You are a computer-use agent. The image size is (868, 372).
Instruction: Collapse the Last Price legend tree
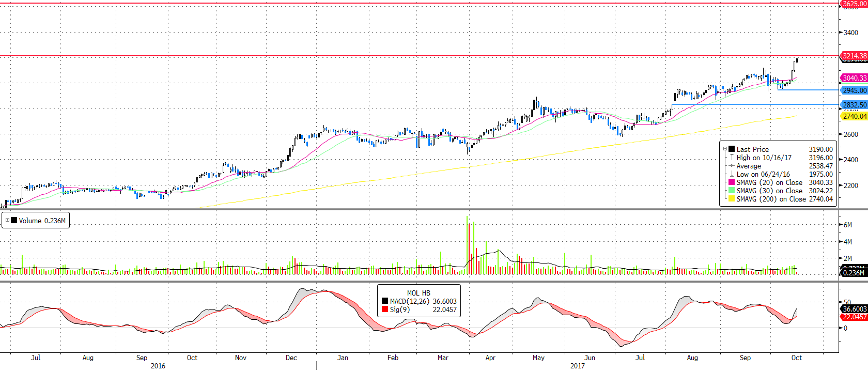725,149
